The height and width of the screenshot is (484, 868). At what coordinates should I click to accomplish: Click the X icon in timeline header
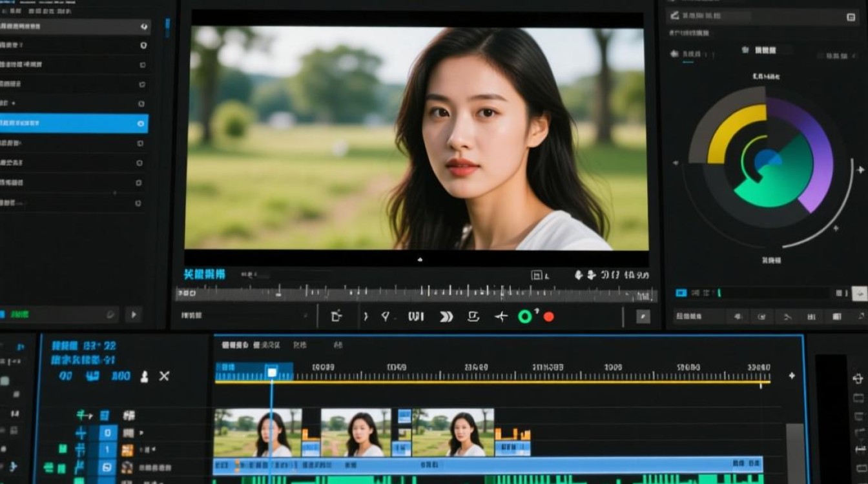click(x=164, y=376)
